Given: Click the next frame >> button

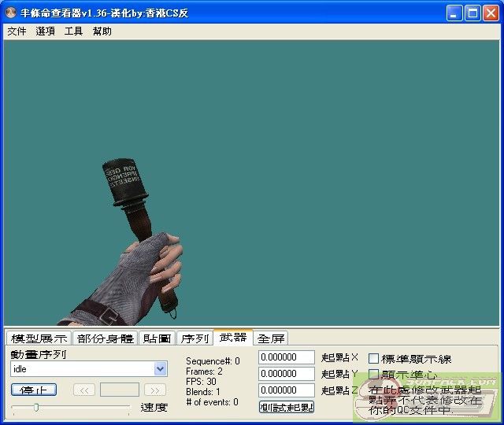Looking at the screenshot, I should pyautogui.click(x=155, y=390).
